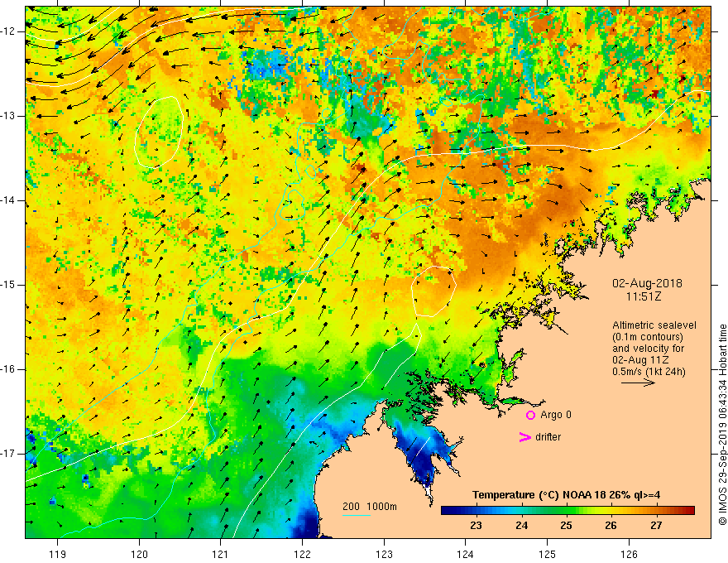Click the 23 tick label on color bar
Image resolution: width=728 pixels, height=563 pixels.
[476, 526]
